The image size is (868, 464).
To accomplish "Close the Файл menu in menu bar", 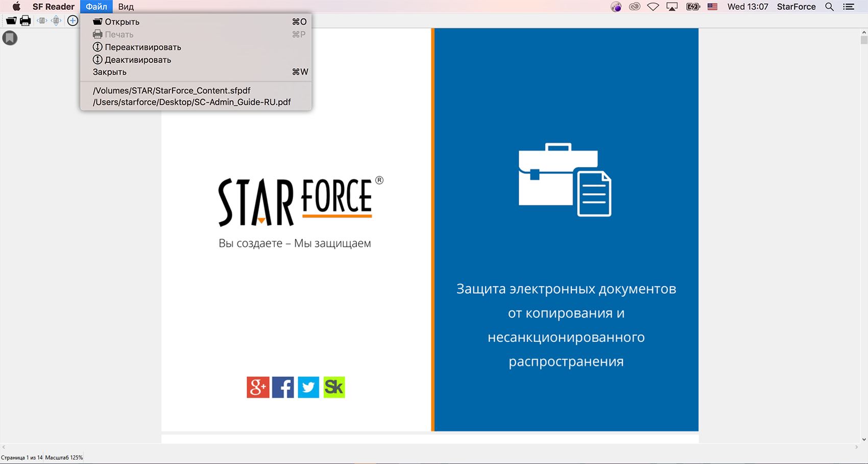I will (x=96, y=7).
